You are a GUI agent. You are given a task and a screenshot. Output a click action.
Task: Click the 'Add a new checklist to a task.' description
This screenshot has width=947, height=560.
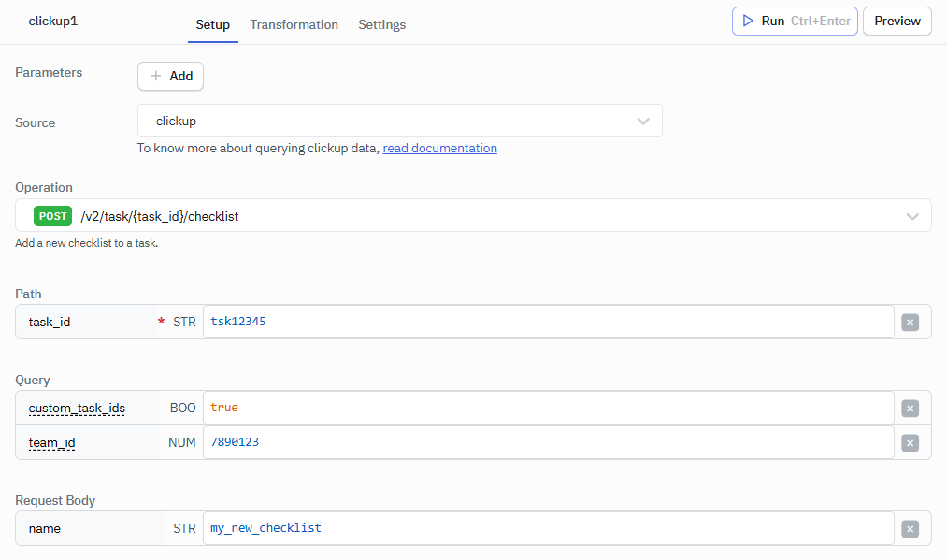[86, 243]
